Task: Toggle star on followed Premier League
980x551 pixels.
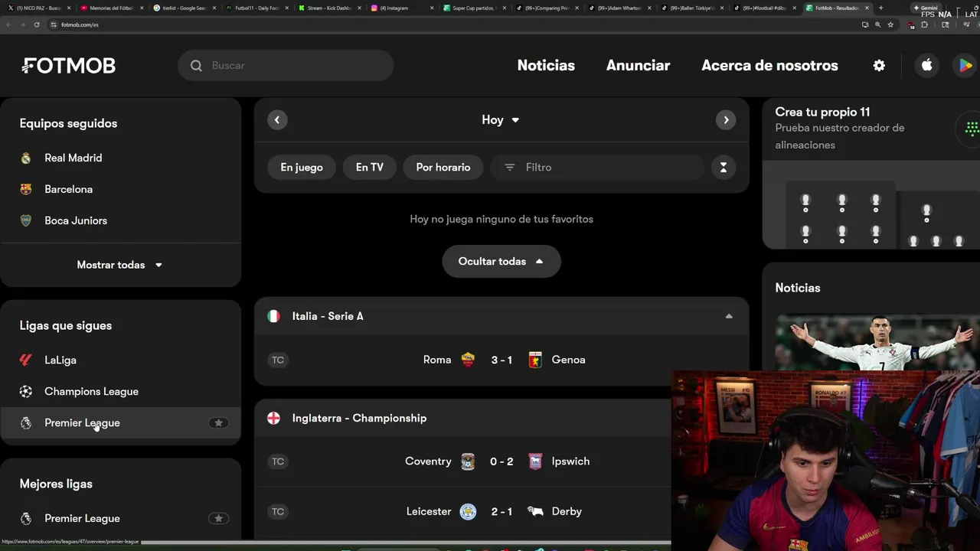Action: pos(218,423)
